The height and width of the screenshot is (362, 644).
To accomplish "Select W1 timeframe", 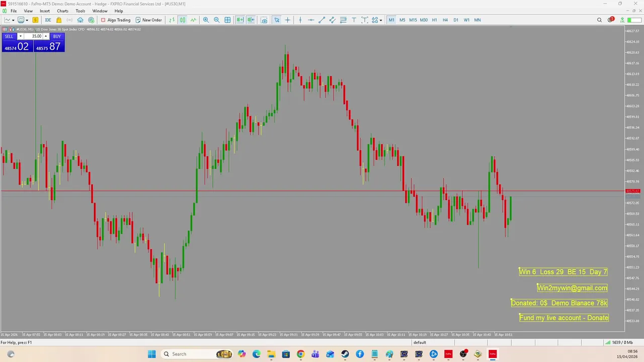I will click(x=466, y=20).
